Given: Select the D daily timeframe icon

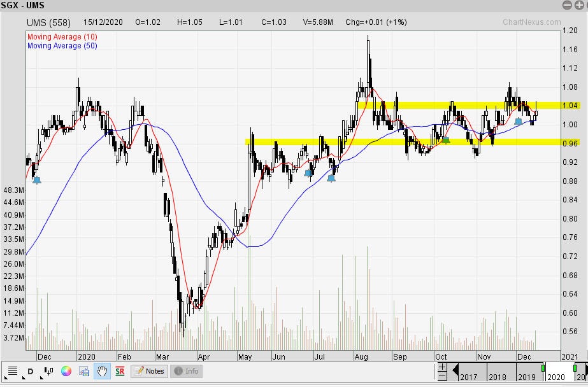Looking at the screenshot, I should pos(29,370).
